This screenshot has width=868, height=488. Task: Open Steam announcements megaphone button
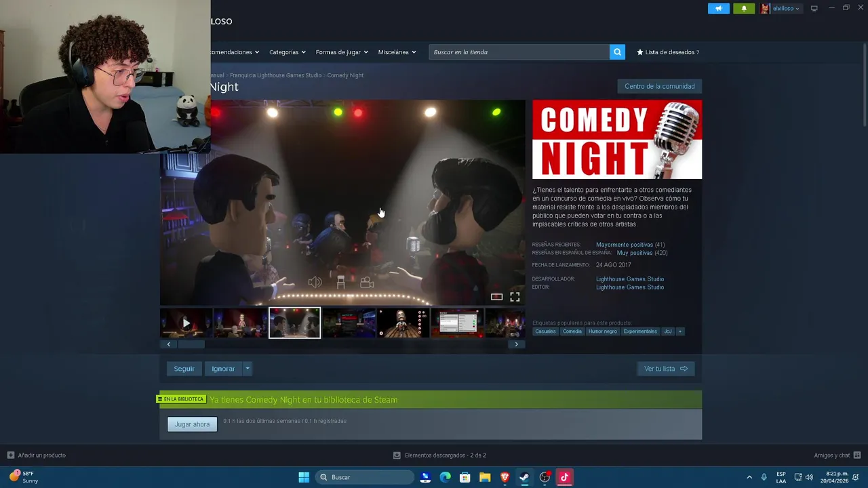pyautogui.click(x=719, y=9)
